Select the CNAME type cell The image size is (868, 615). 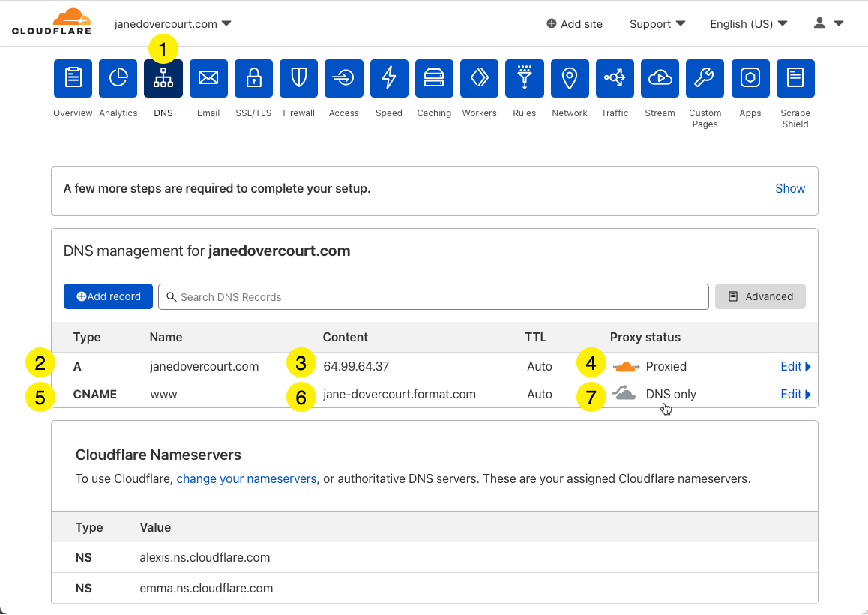tap(94, 394)
